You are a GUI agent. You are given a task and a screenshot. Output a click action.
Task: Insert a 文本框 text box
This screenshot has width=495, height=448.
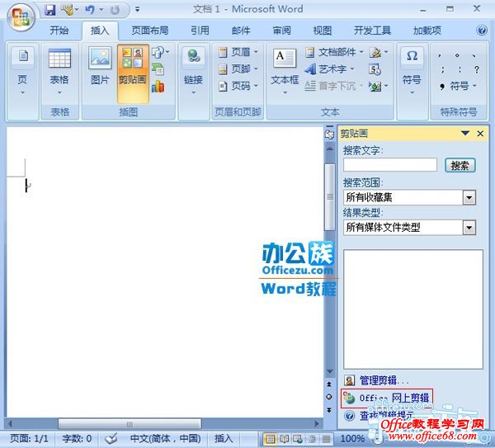[x=285, y=71]
